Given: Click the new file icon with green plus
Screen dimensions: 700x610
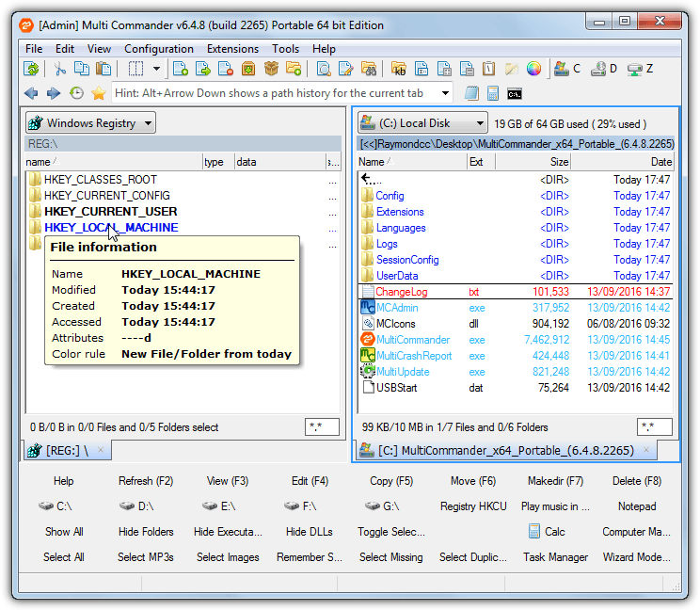Looking at the screenshot, I should click(181, 70).
